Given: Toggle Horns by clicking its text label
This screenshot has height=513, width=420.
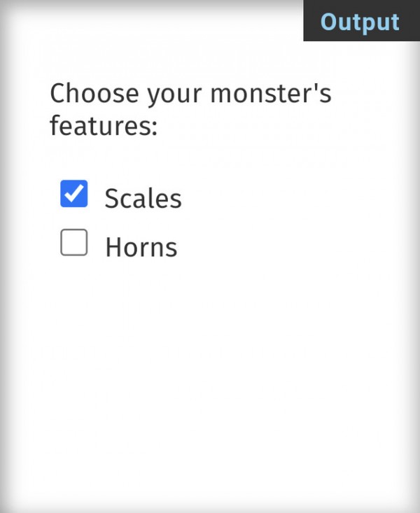Looking at the screenshot, I should coord(141,247).
